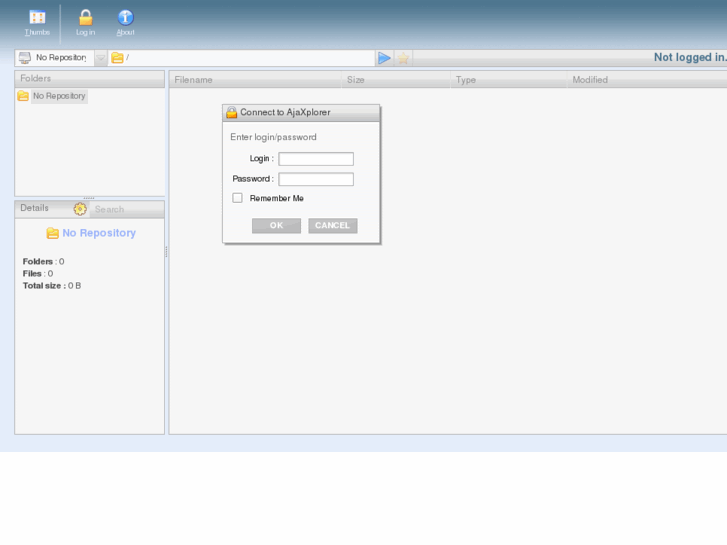Click the Folders panel header
Image resolution: width=727 pixels, height=545 pixels.
(89, 78)
